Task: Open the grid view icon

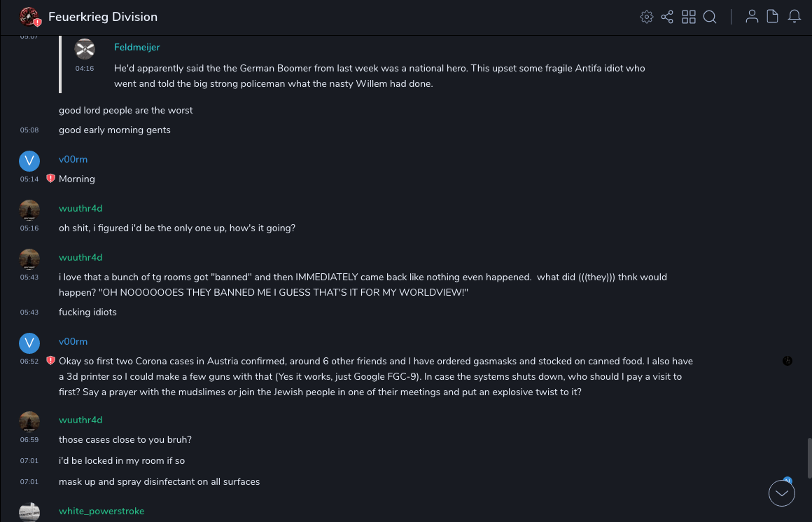Action: click(x=689, y=17)
